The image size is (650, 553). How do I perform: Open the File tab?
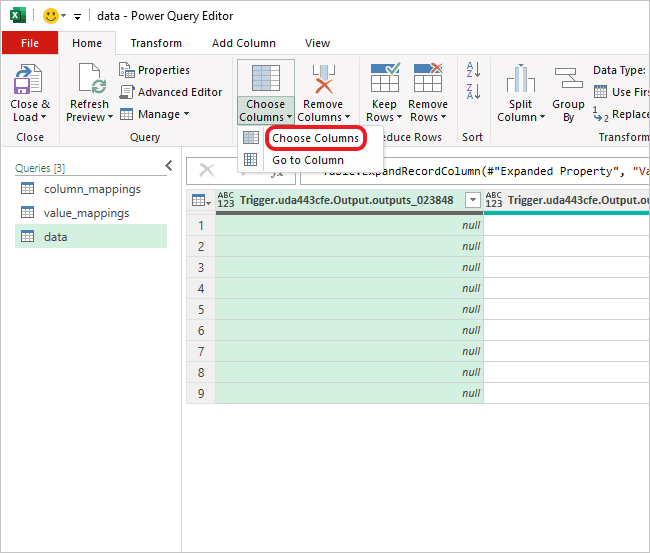(x=30, y=43)
